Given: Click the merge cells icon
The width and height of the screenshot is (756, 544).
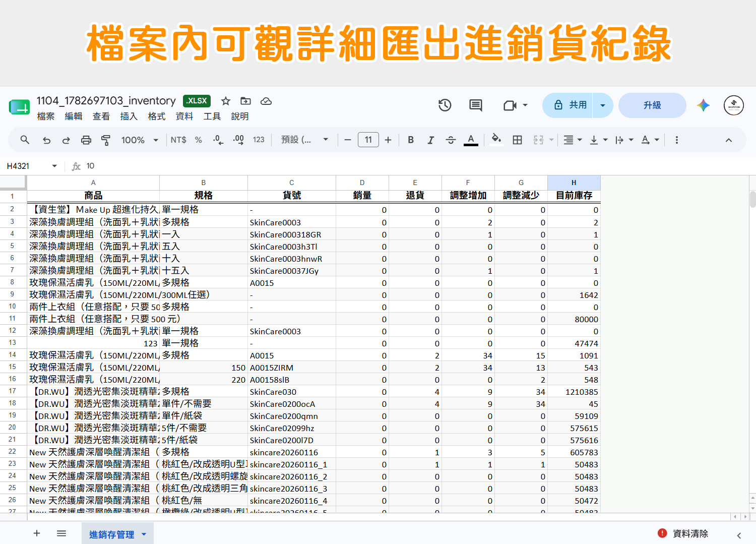Looking at the screenshot, I should (538, 140).
